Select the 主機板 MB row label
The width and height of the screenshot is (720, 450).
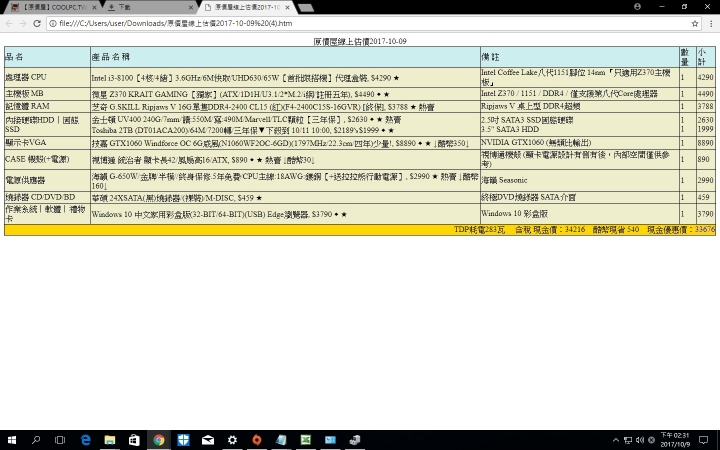coord(24,94)
